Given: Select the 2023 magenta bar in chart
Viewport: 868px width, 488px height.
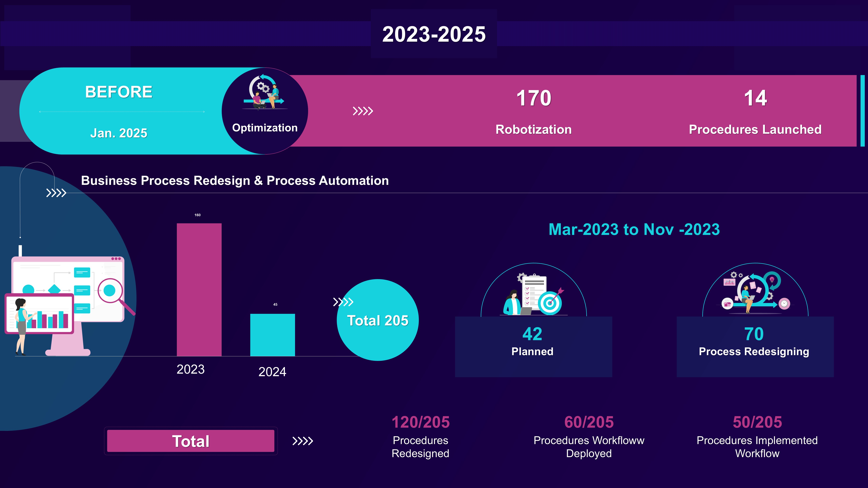Looking at the screenshot, I should [199, 290].
